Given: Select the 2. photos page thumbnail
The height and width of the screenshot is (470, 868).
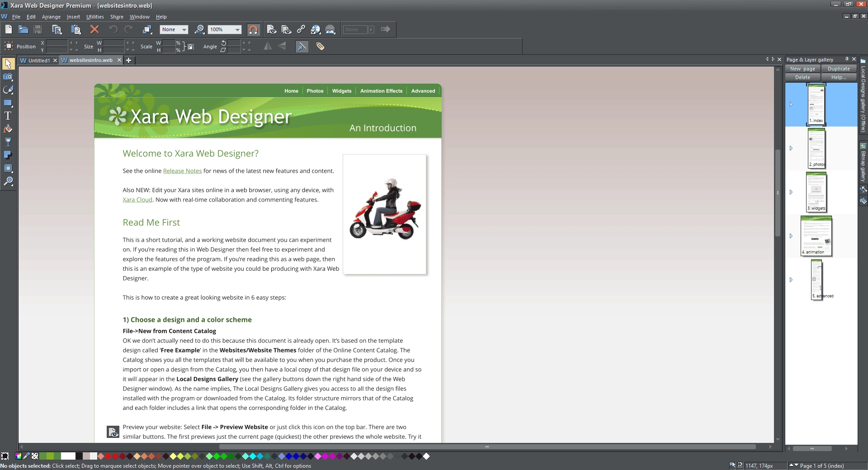Looking at the screenshot, I should (x=816, y=148).
